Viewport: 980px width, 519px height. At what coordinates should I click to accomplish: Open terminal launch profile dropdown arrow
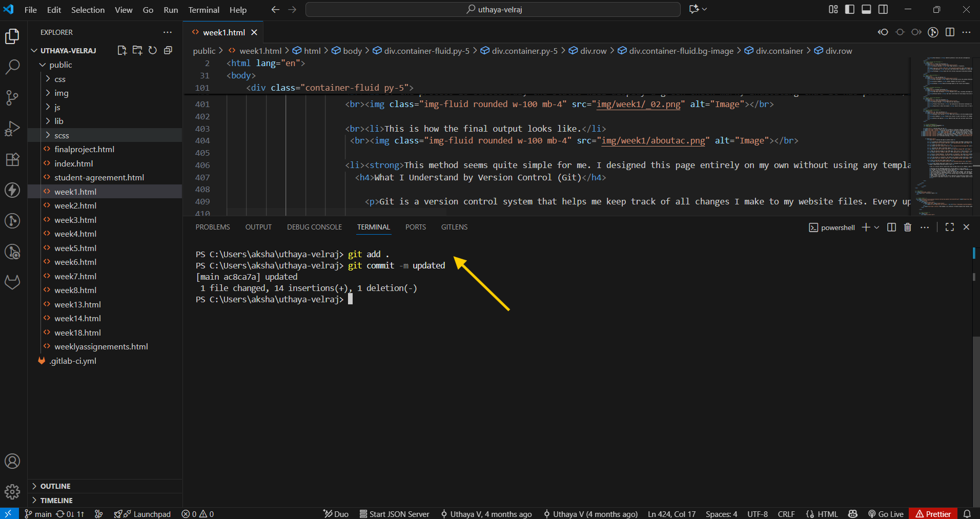pyautogui.click(x=876, y=227)
